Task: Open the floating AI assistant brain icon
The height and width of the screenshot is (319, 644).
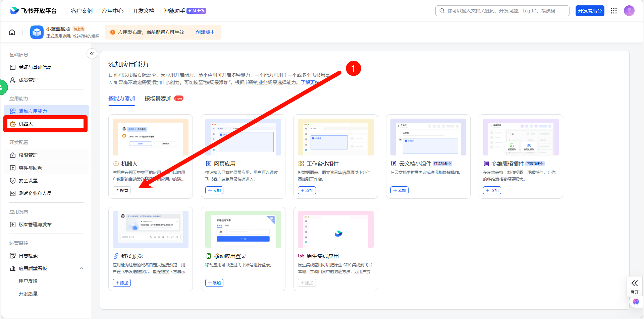Action: pyautogui.click(x=636, y=302)
